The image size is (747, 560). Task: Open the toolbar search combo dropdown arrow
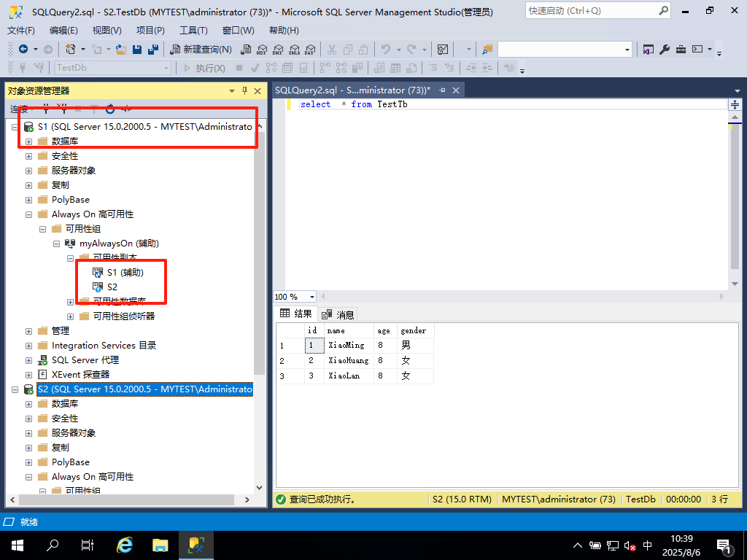(x=627, y=49)
